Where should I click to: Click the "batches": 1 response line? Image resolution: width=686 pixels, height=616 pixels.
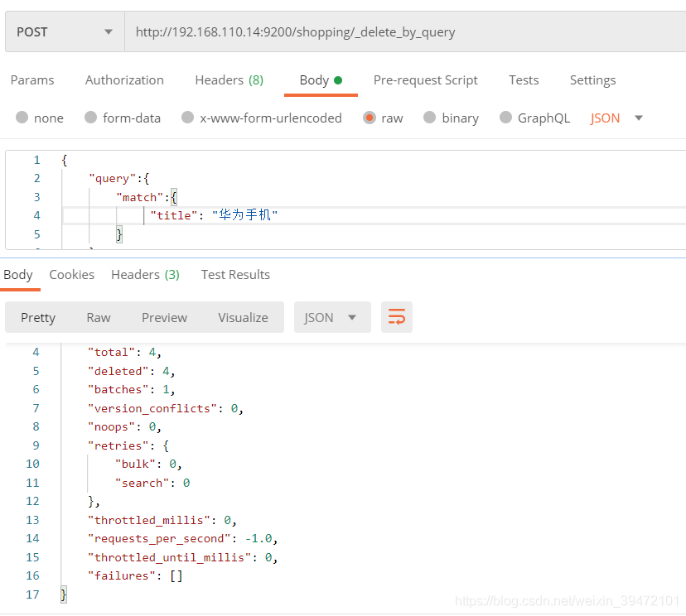131,389
